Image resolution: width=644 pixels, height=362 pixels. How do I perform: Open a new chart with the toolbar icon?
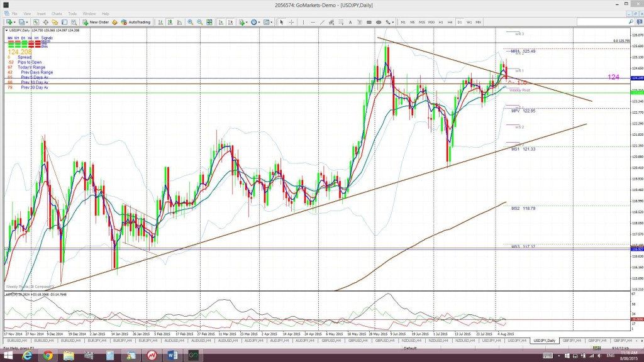point(8,22)
